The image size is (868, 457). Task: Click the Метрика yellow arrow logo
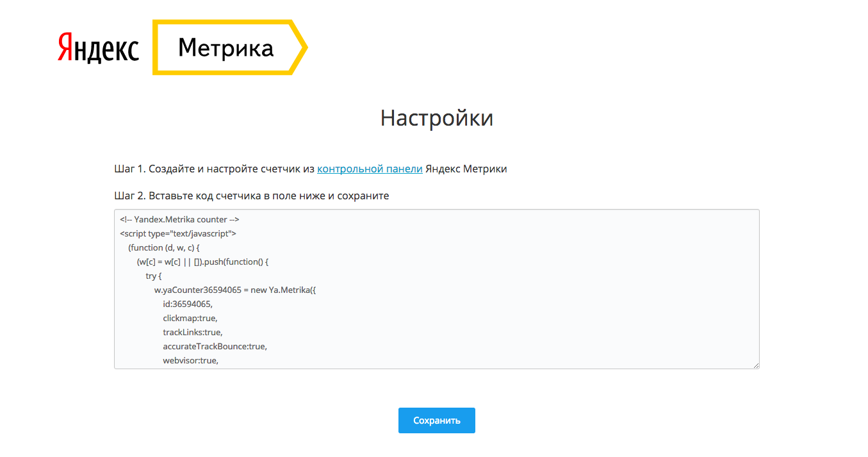click(230, 47)
